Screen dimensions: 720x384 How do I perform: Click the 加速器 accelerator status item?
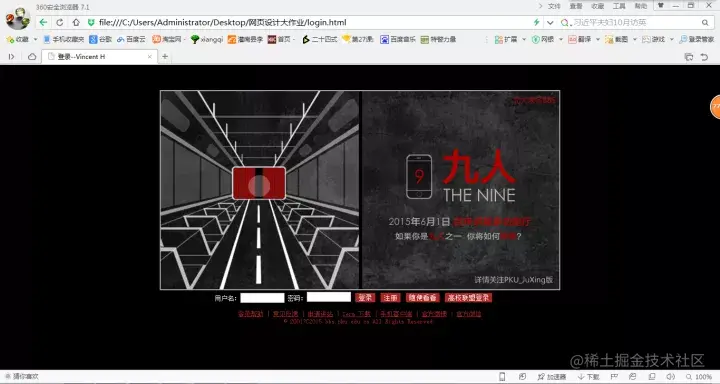pos(551,377)
